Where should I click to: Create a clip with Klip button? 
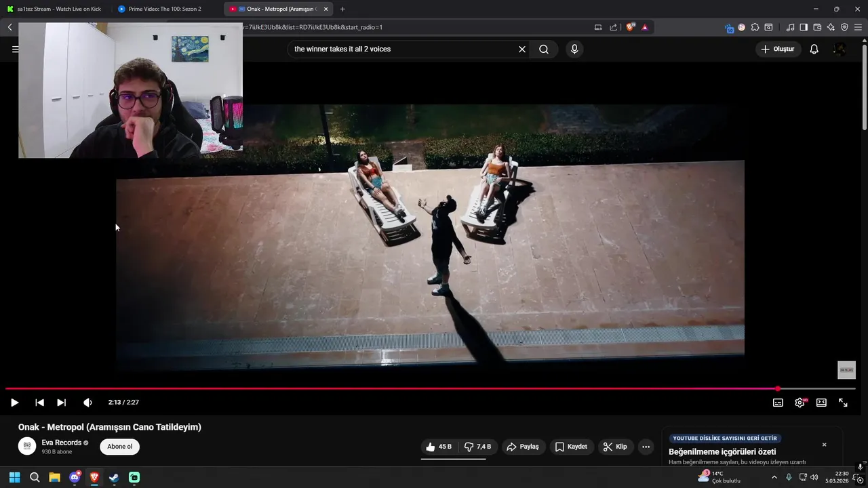point(616,447)
